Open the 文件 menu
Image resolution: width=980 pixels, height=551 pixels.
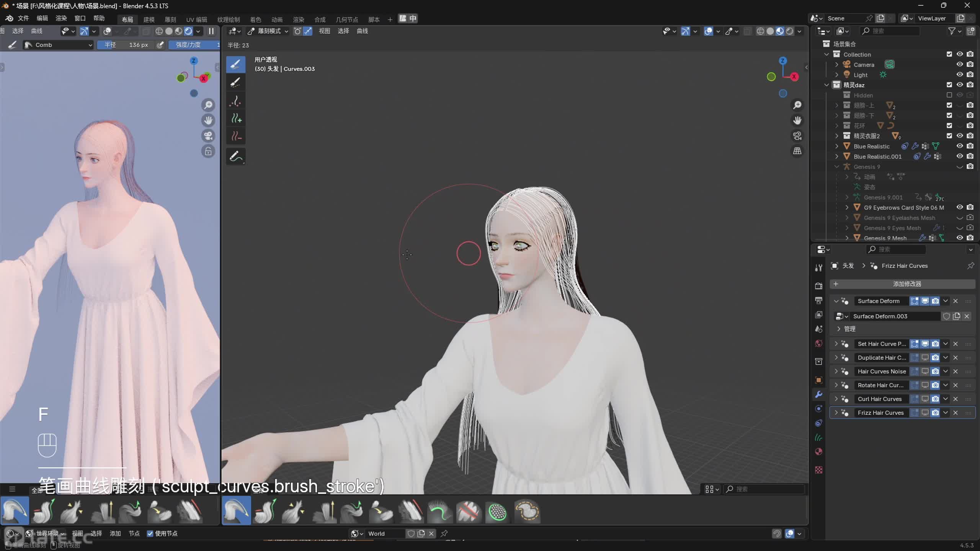[x=23, y=18]
